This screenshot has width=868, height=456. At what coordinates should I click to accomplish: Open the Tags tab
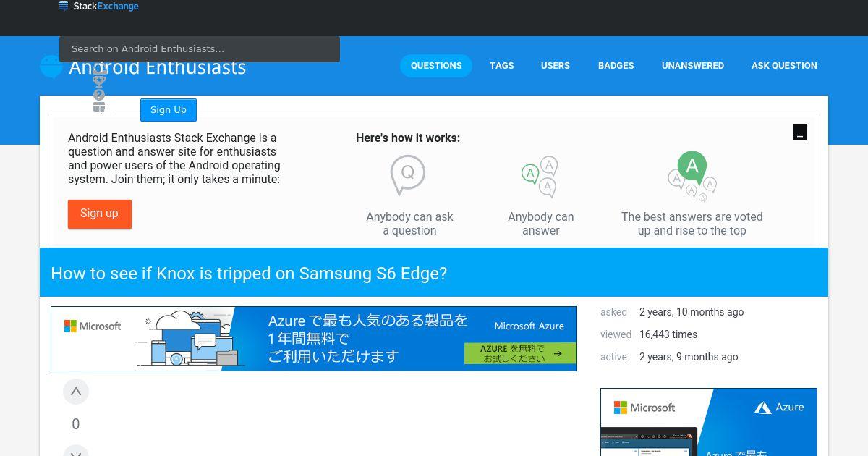501,66
